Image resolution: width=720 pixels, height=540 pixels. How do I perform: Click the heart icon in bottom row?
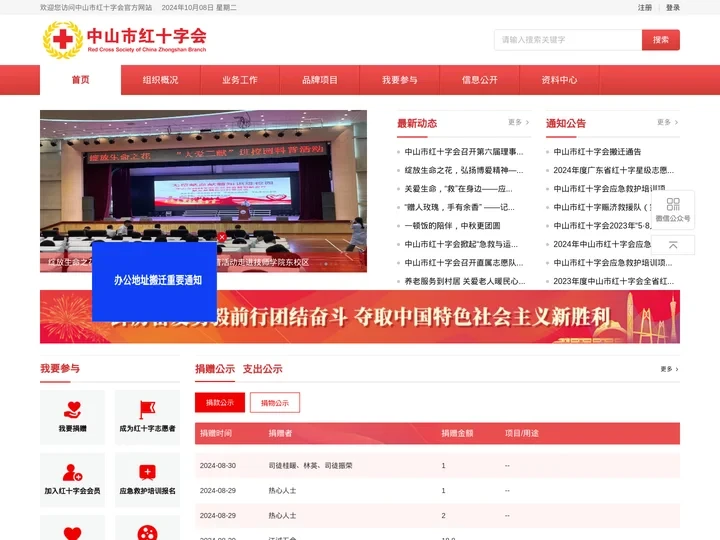(x=73, y=533)
